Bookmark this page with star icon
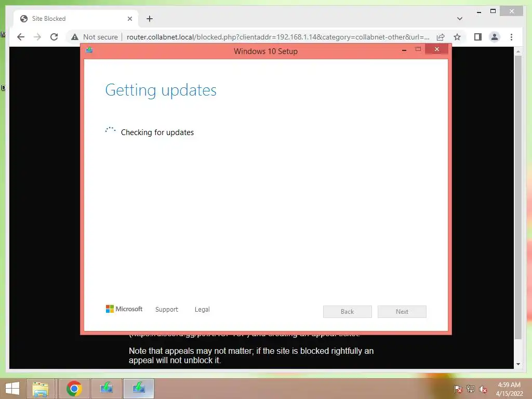The height and width of the screenshot is (399, 532). pyautogui.click(x=457, y=37)
